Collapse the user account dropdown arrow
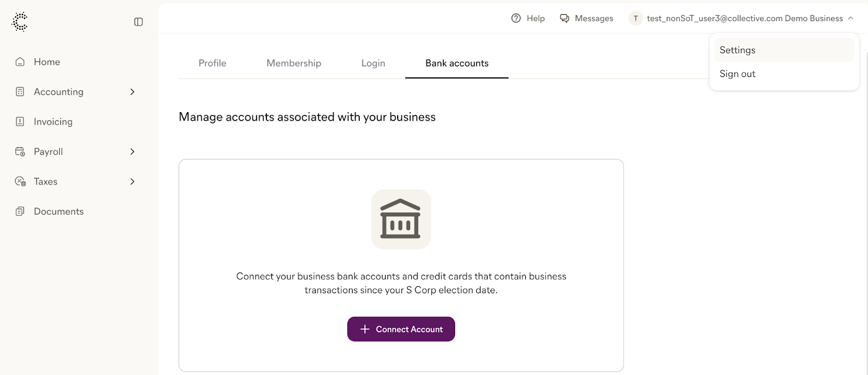868x375 pixels. click(851, 18)
